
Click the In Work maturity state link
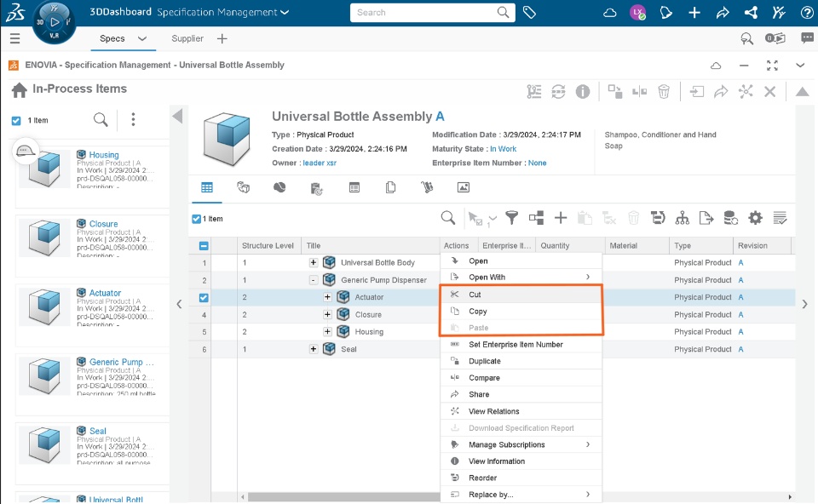pyautogui.click(x=503, y=149)
